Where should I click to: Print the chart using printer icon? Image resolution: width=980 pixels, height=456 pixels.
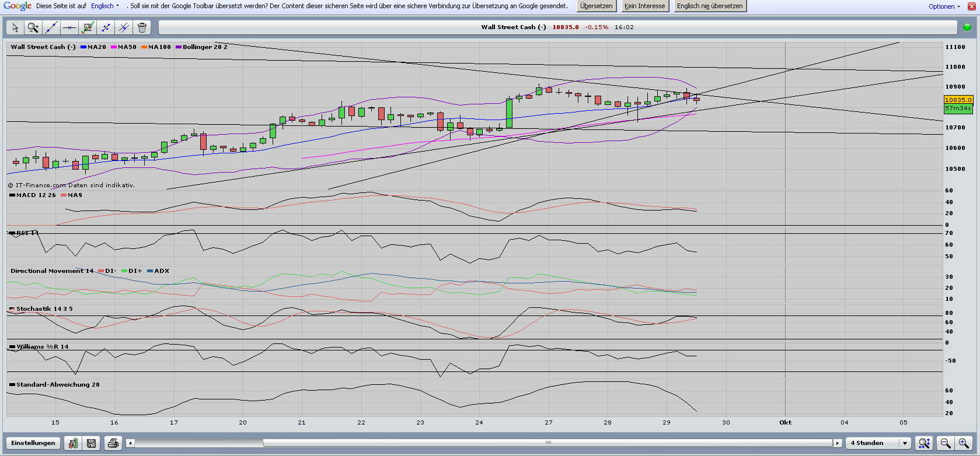pyautogui.click(x=113, y=443)
